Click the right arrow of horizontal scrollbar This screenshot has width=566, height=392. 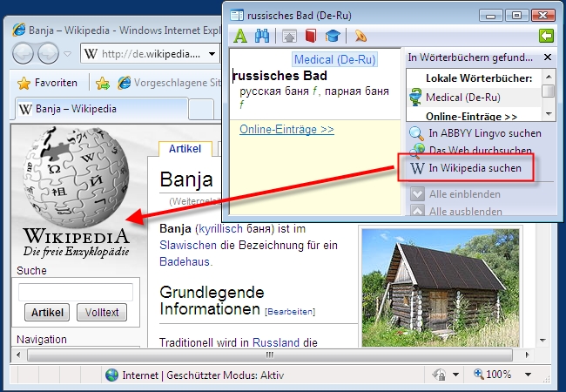point(527,355)
